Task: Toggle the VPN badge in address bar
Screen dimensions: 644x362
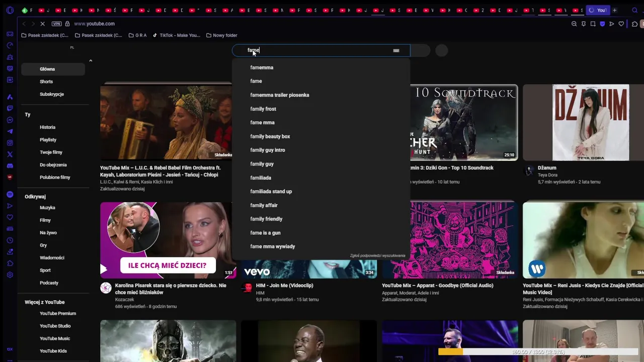Action: pyautogui.click(x=56, y=24)
